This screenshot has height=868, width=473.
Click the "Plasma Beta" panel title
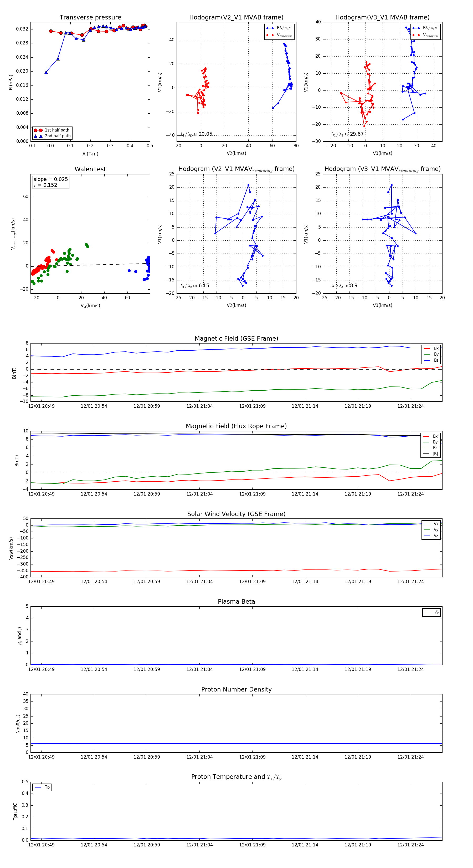[x=236, y=602]
